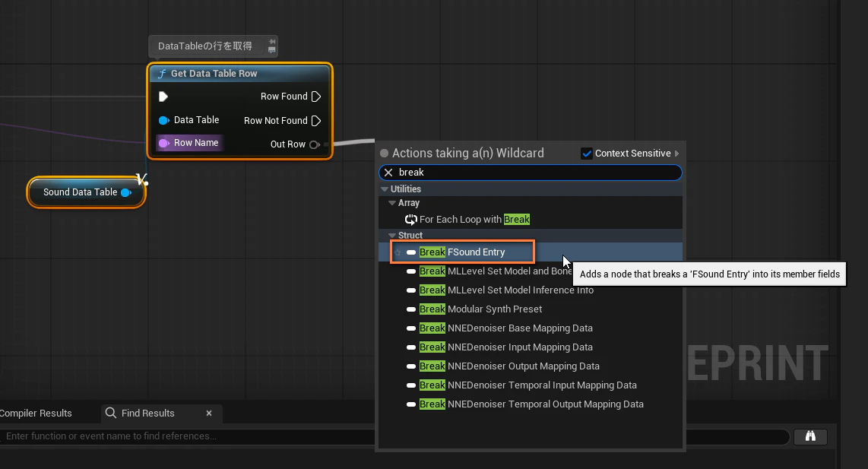Click the action search field containing break

click(531, 173)
